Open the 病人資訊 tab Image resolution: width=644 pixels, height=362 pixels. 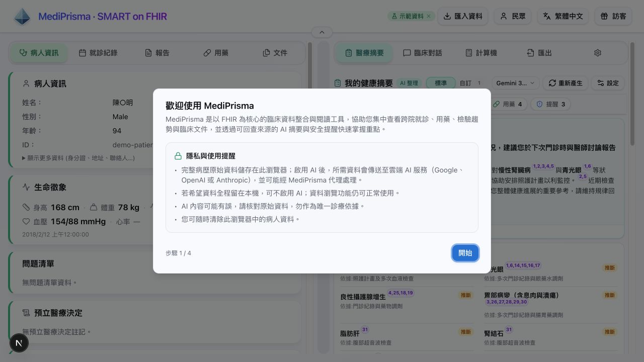pos(39,53)
